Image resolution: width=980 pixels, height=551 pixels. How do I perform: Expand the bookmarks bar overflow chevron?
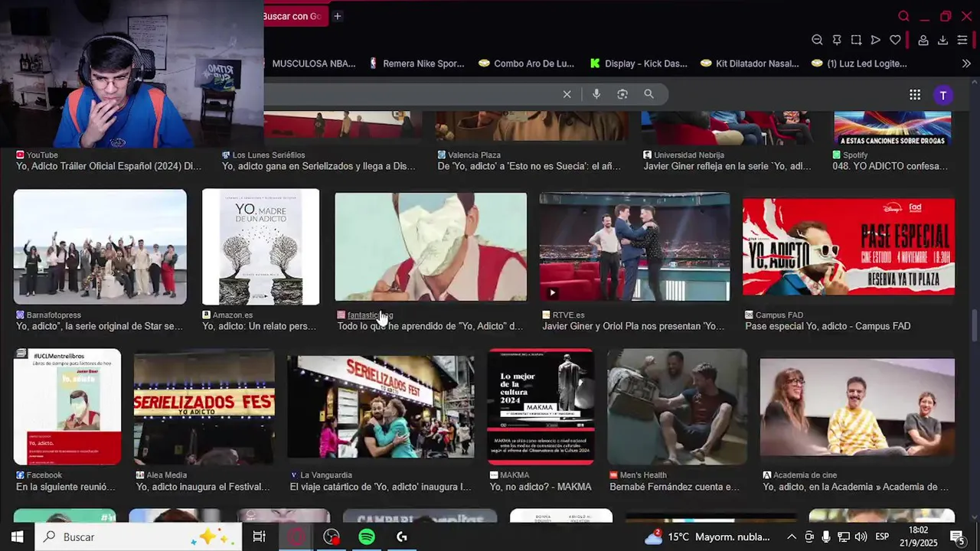(966, 64)
